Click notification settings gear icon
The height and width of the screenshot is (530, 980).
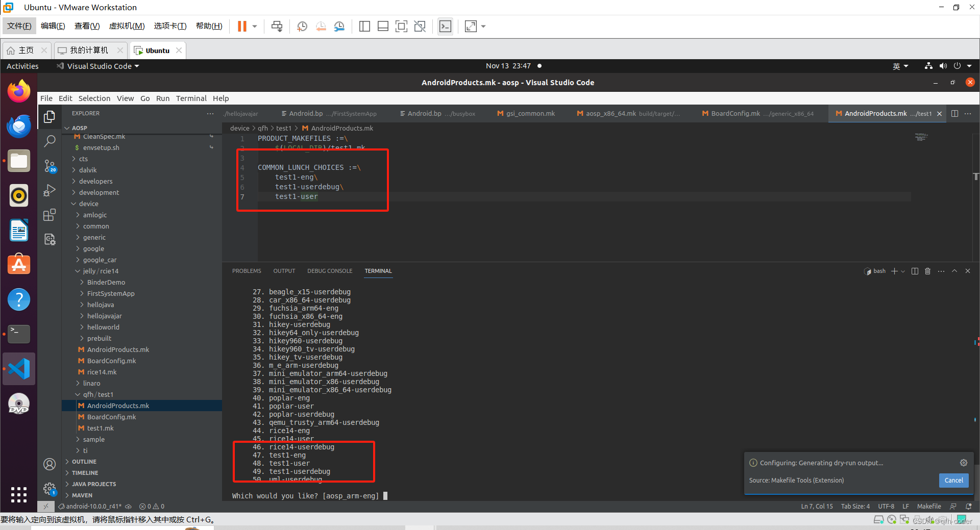click(964, 463)
